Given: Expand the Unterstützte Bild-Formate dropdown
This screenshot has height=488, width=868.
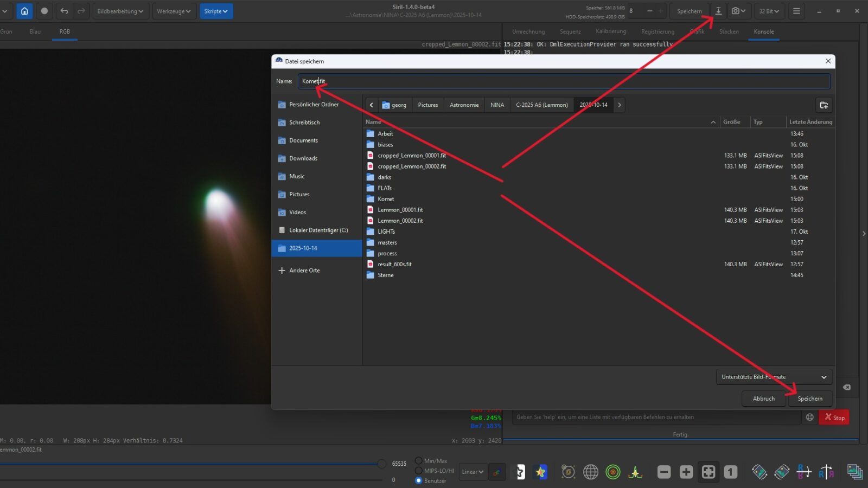Looking at the screenshot, I should (774, 377).
